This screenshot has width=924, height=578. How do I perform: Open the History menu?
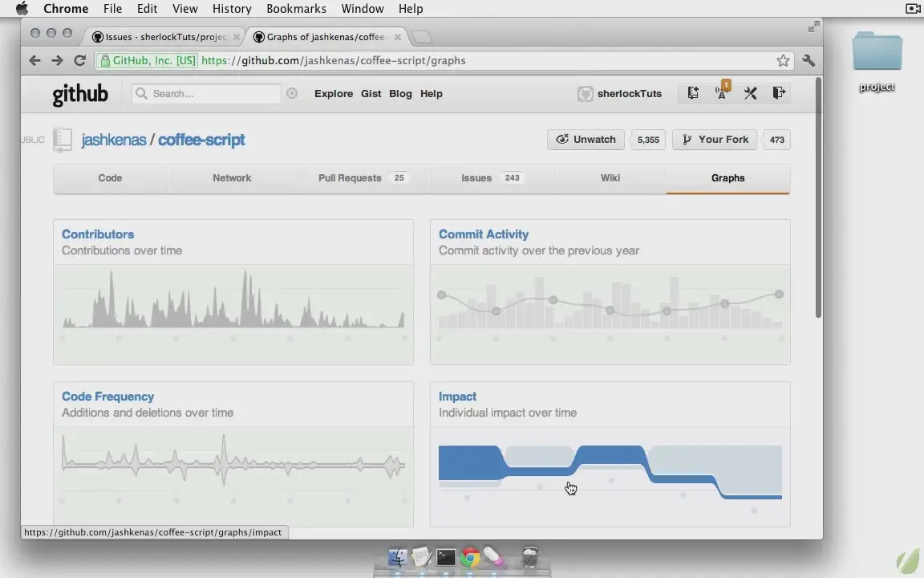232,8
